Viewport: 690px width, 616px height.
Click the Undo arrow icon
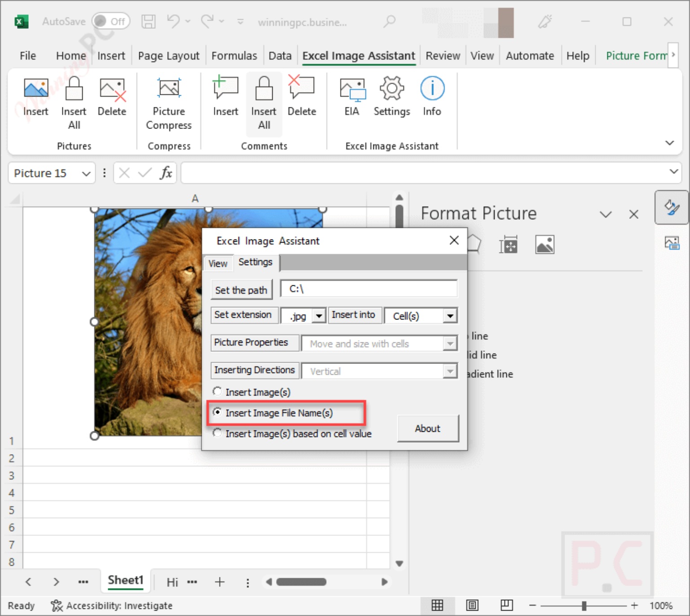coord(173,21)
